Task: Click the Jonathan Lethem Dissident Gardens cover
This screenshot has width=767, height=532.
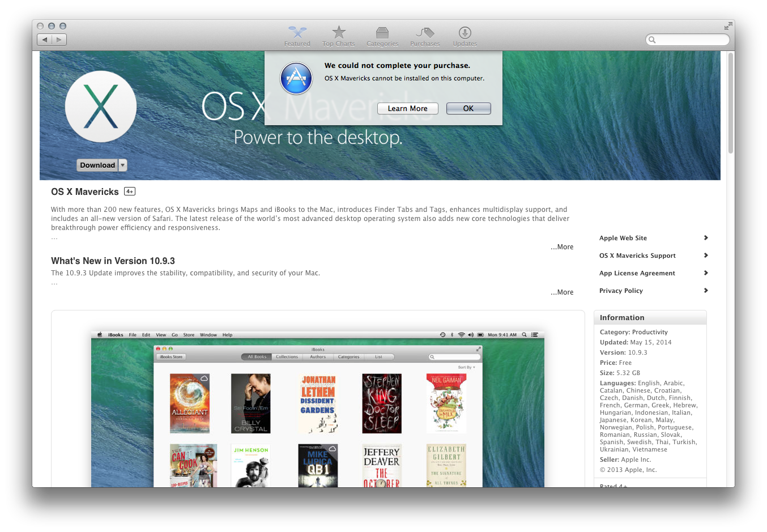Action: pyautogui.click(x=318, y=403)
